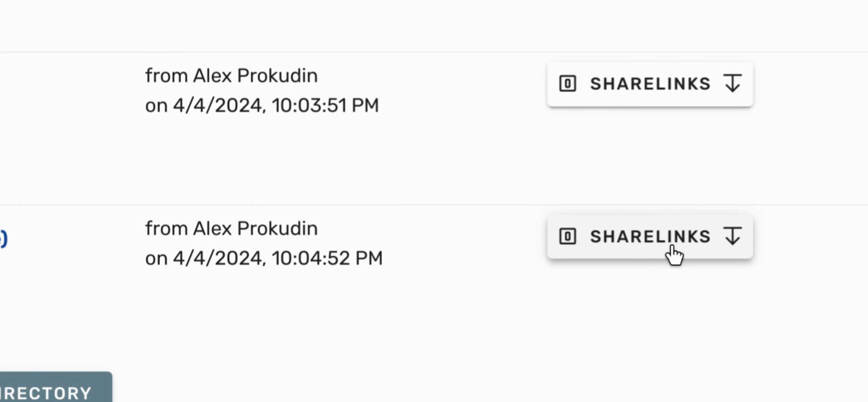Select the 10:04:52 PM time text
Viewport: 868px width, 402px height.
(x=327, y=259)
